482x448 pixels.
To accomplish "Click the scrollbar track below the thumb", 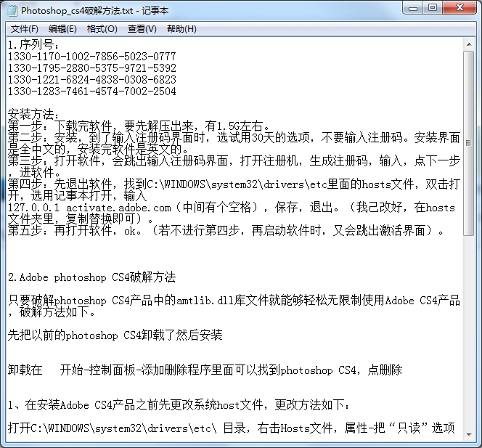I will [x=469, y=332].
